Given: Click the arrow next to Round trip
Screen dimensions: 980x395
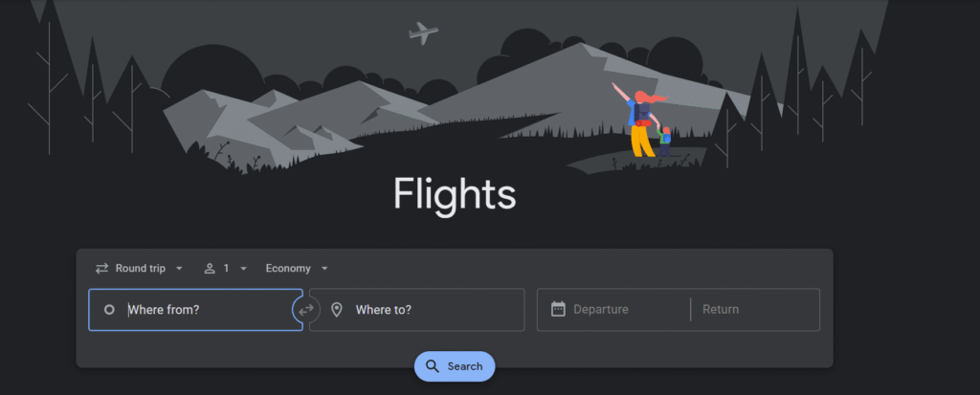Looking at the screenshot, I should (x=179, y=269).
